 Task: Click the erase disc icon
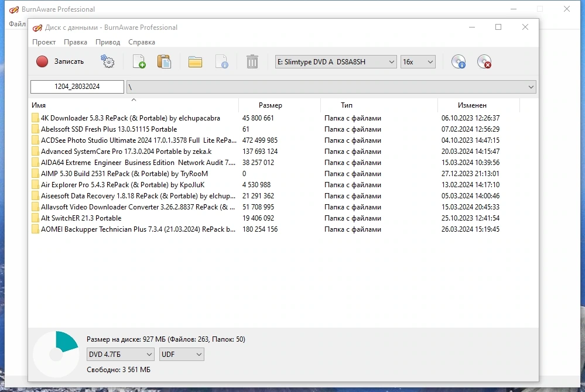484,61
